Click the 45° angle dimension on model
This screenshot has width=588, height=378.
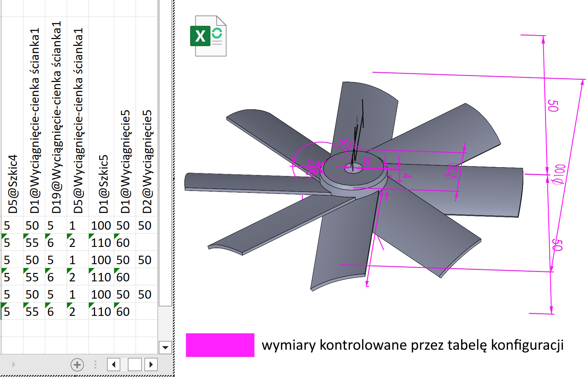(347, 144)
